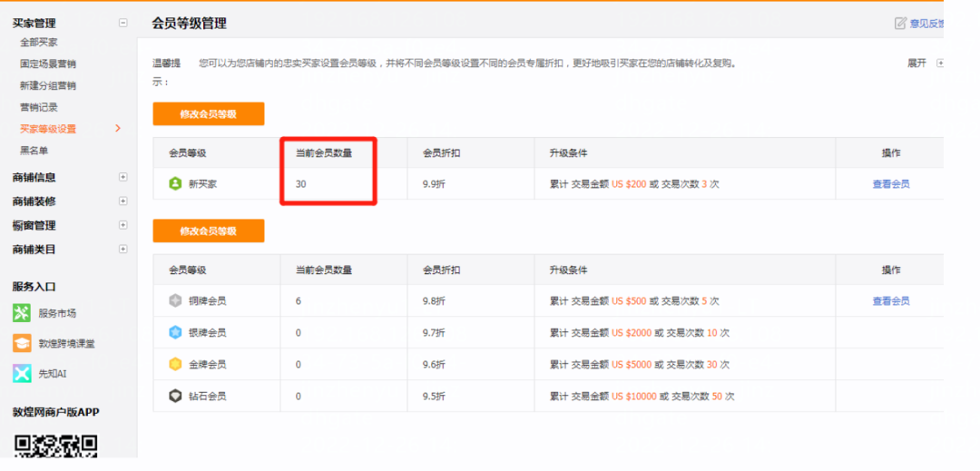Click the first 修改会员等级 button

[x=209, y=113]
